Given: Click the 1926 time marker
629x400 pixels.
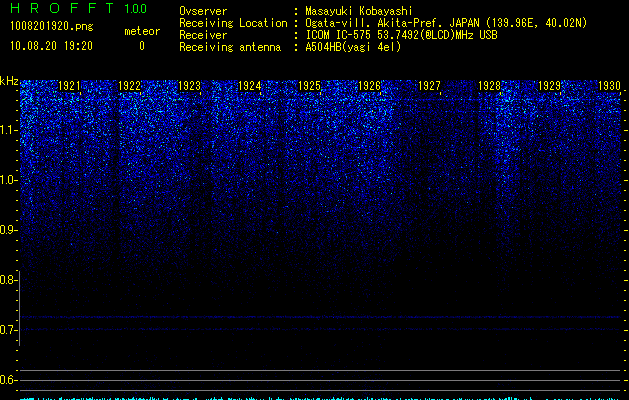Looking at the screenshot, I should click(369, 86).
